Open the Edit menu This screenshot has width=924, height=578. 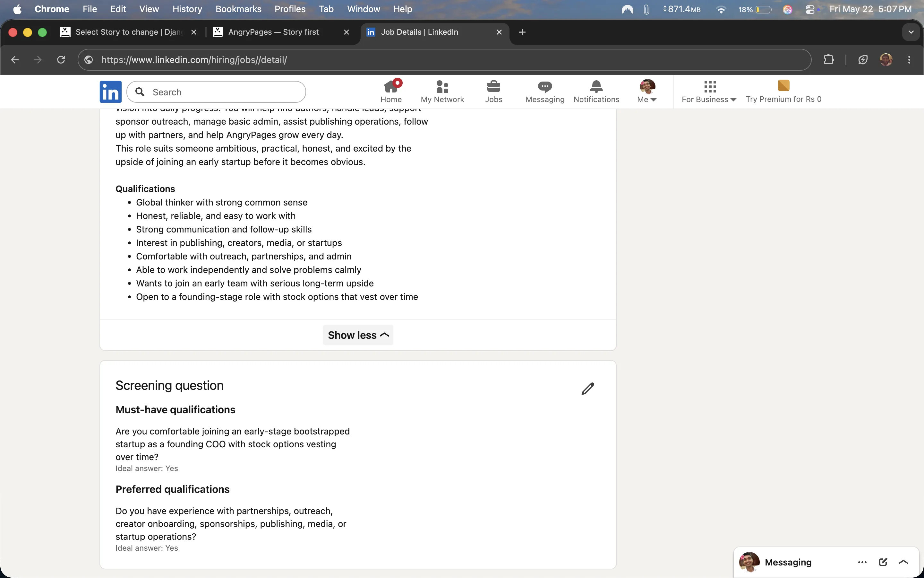(118, 9)
